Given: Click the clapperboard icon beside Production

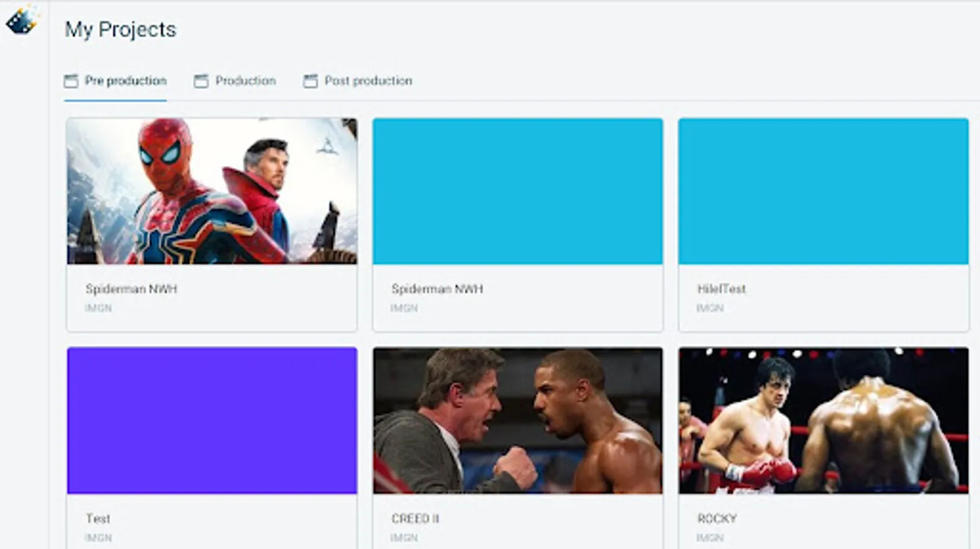Looking at the screenshot, I should point(201,81).
